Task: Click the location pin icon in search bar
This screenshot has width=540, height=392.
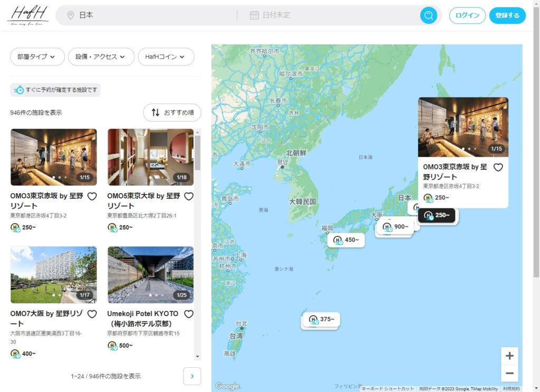Action: click(70, 15)
